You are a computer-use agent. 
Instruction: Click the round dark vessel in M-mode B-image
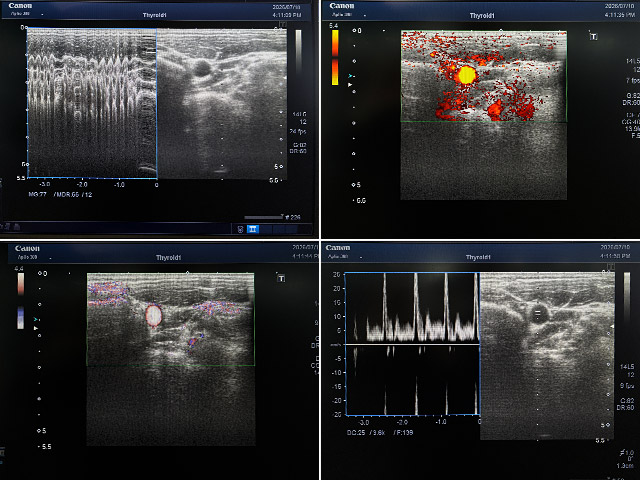pyautogui.click(x=202, y=68)
